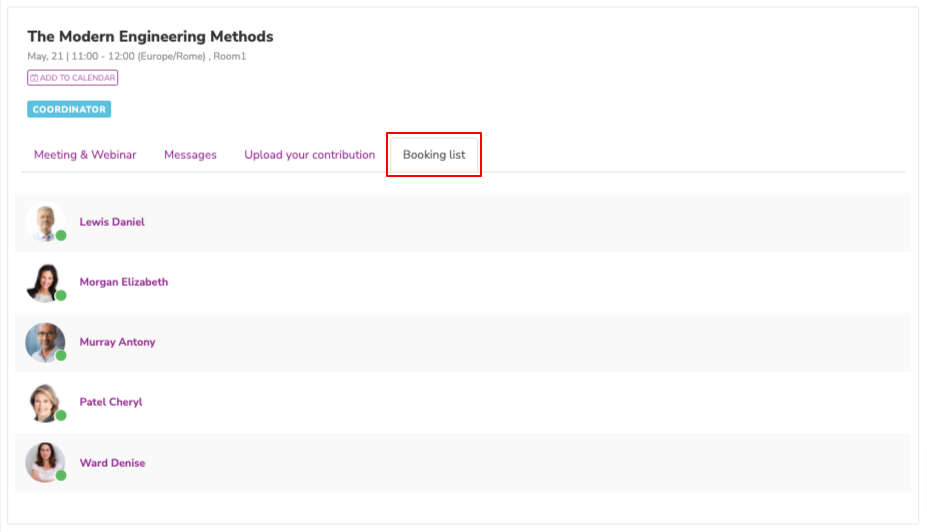The image size is (927, 532).
Task: Click Murray Antony's avatar photo
Action: 45,342
